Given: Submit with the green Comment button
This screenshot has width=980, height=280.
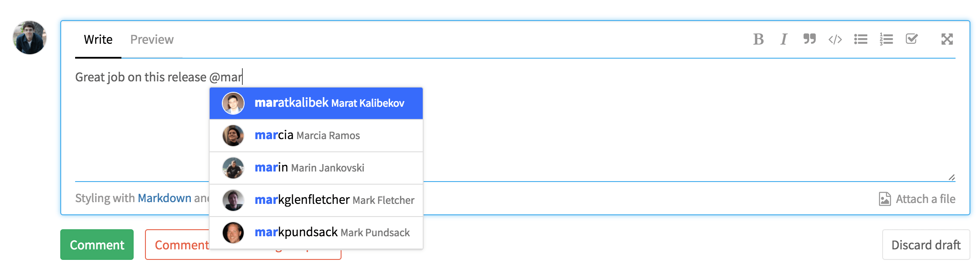Looking at the screenshot, I should (x=97, y=245).
